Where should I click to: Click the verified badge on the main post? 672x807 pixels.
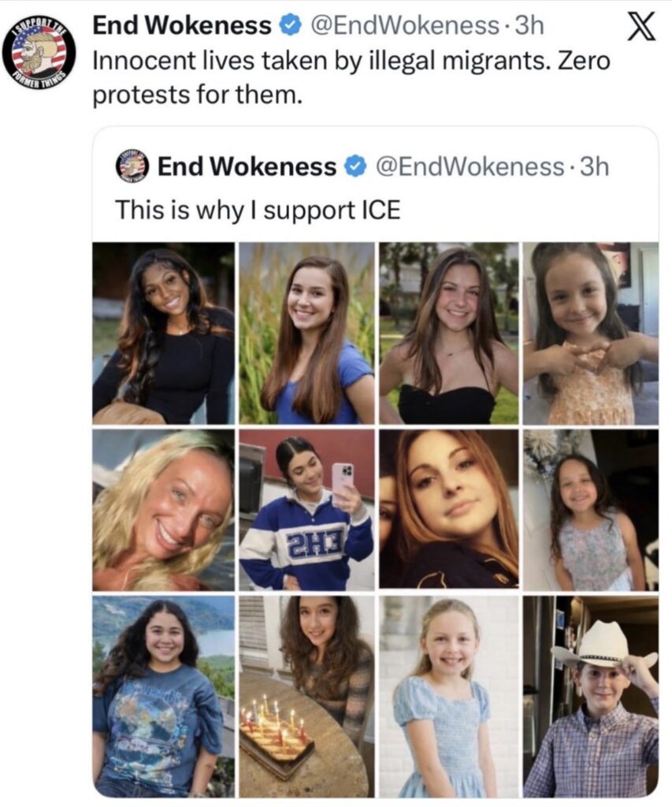tap(290, 25)
